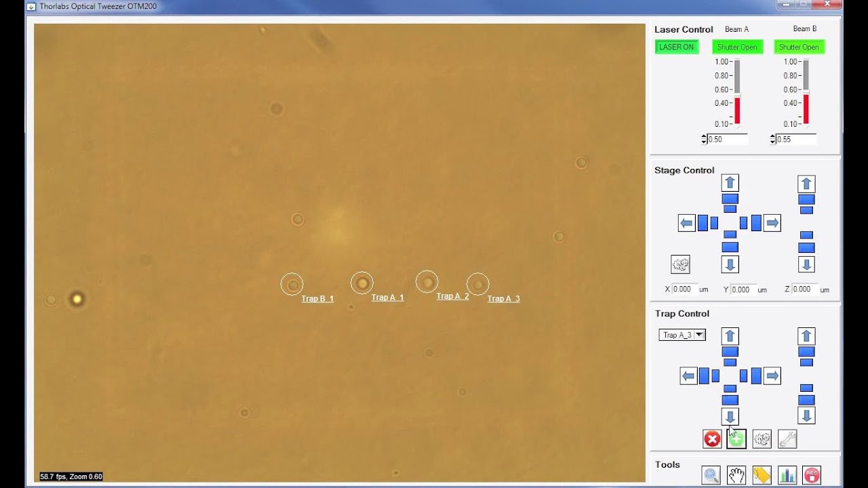Start recording with red REC icon

[x=812, y=475]
